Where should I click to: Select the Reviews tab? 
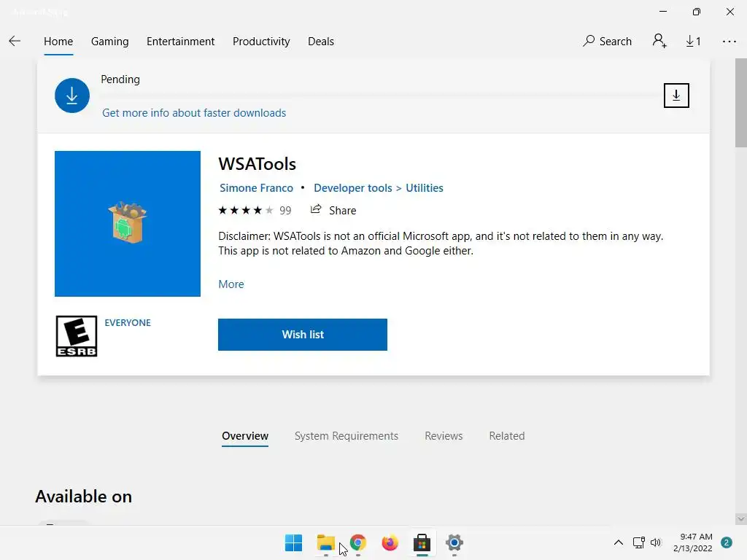coord(444,436)
